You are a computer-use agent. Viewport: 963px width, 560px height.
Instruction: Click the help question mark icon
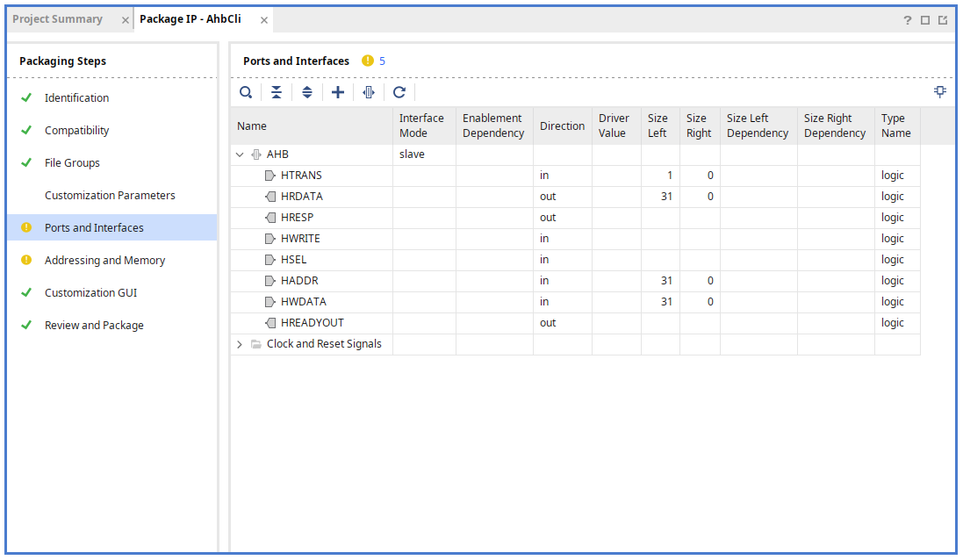908,20
